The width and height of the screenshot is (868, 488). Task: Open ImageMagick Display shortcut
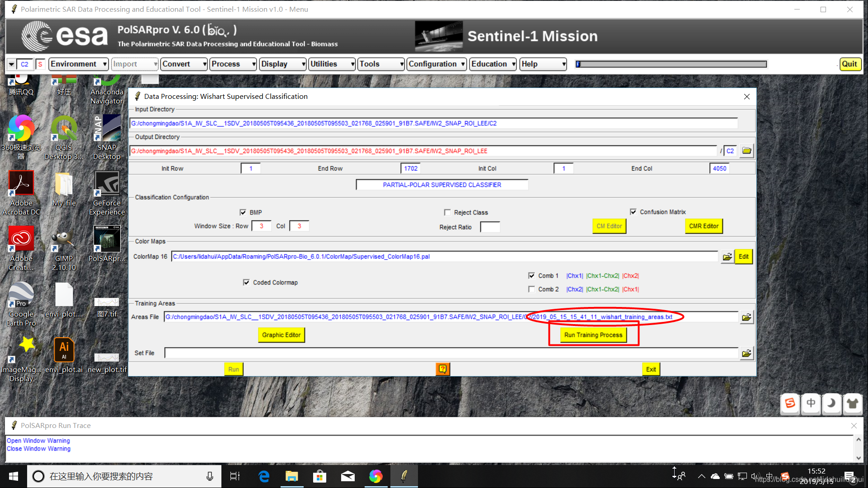pos(21,359)
